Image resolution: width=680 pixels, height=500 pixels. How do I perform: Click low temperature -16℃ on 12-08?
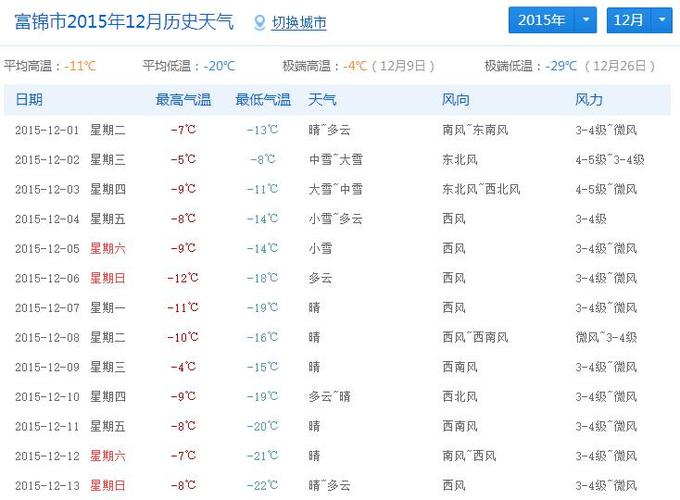pyautogui.click(x=262, y=337)
